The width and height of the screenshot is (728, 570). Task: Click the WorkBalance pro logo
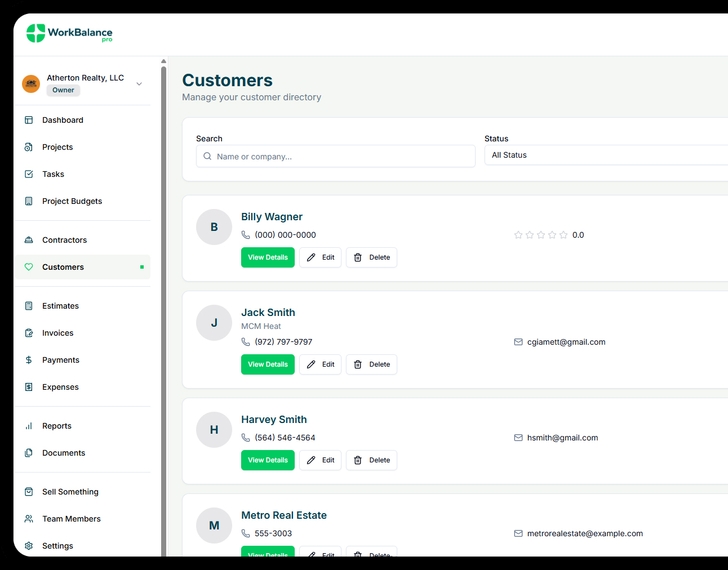tap(69, 33)
